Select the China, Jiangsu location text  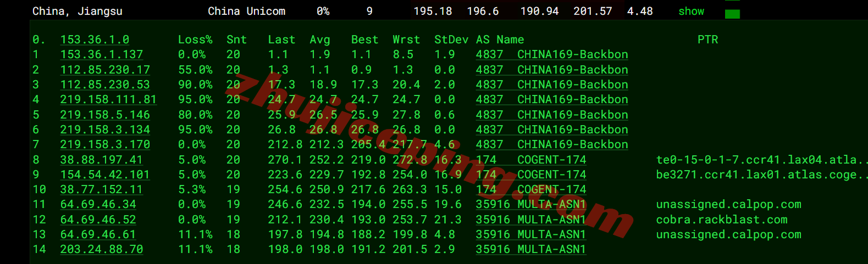[78, 11]
